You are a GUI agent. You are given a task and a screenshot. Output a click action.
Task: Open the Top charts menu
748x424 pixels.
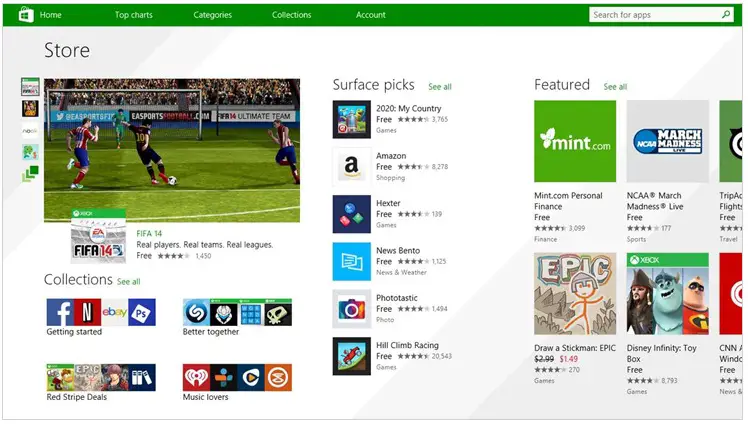pyautogui.click(x=134, y=15)
